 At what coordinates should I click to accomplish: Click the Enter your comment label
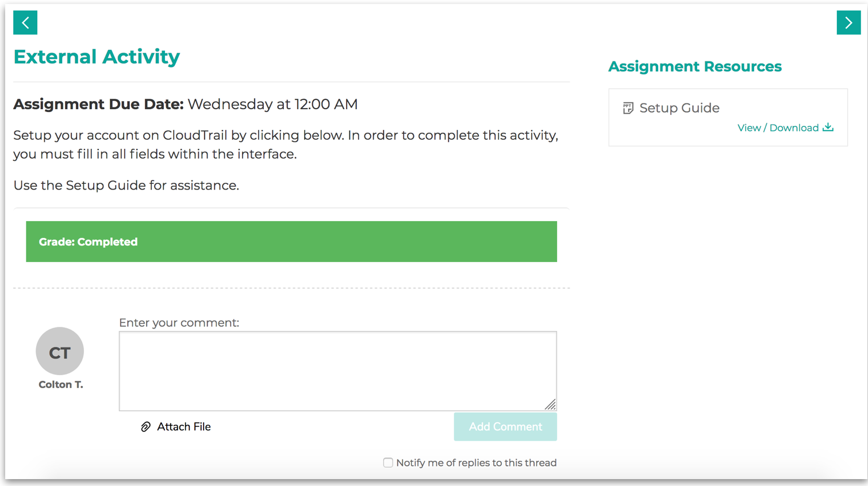point(179,323)
